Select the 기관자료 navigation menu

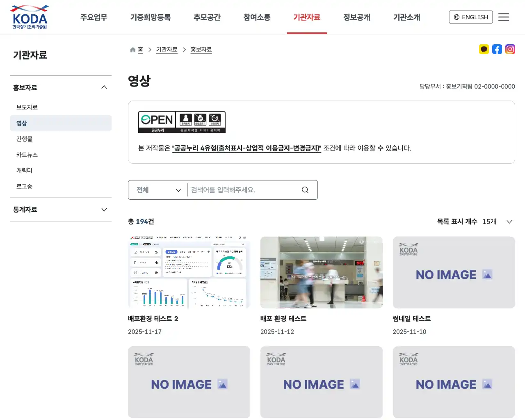coord(307,17)
